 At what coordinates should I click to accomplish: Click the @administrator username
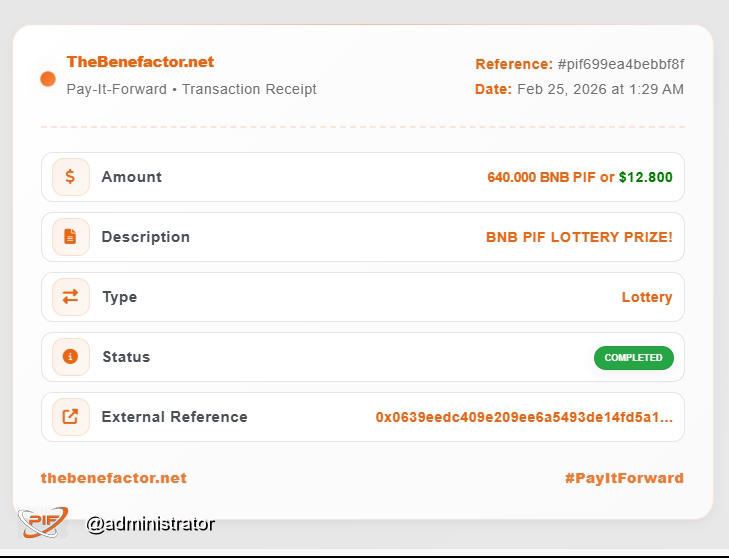[x=151, y=524]
